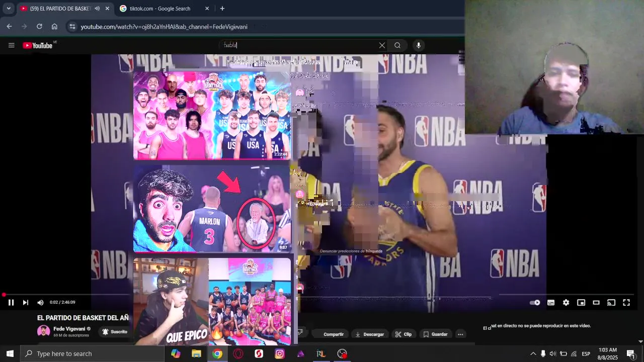The image size is (644, 362).
Task: Enter fullscreen mode
Action: click(626, 303)
